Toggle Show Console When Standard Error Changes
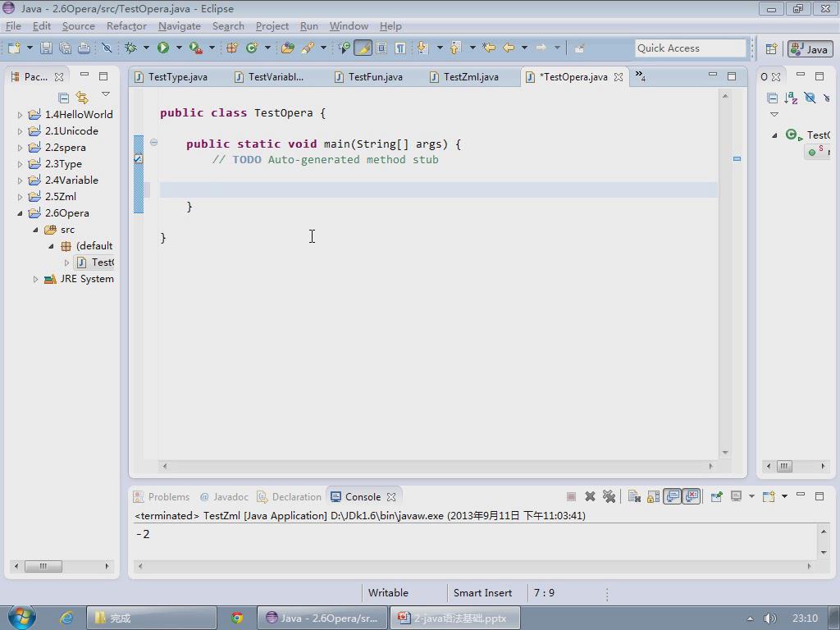The height and width of the screenshot is (630, 840). [x=692, y=496]
